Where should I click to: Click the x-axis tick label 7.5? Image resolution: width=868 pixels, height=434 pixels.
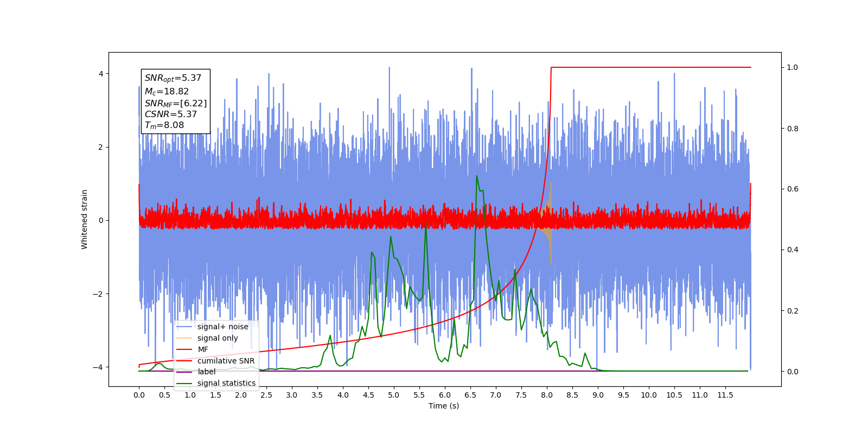pyautogui.click(x=521, y=395)
